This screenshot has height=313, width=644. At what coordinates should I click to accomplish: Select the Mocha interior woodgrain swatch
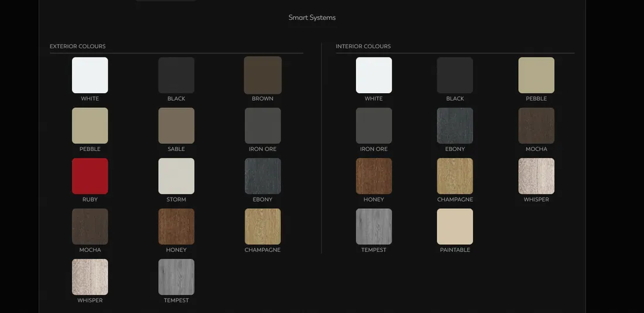[x=536, y=126]
